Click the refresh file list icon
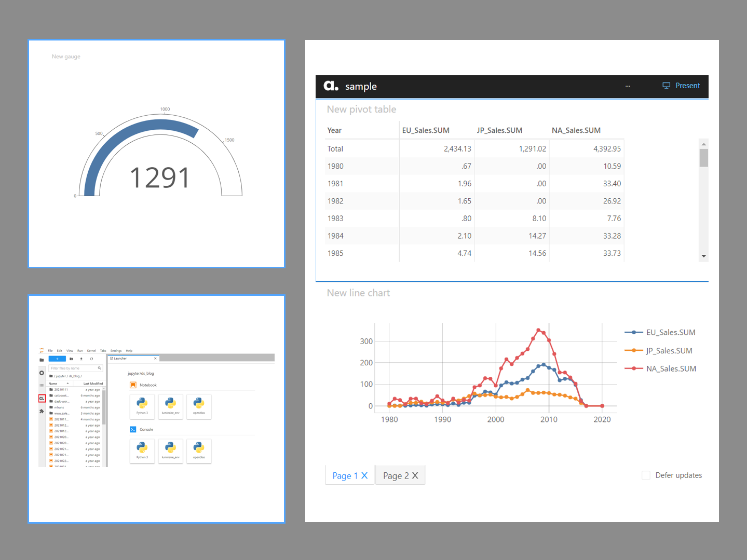 click(91, 359)
